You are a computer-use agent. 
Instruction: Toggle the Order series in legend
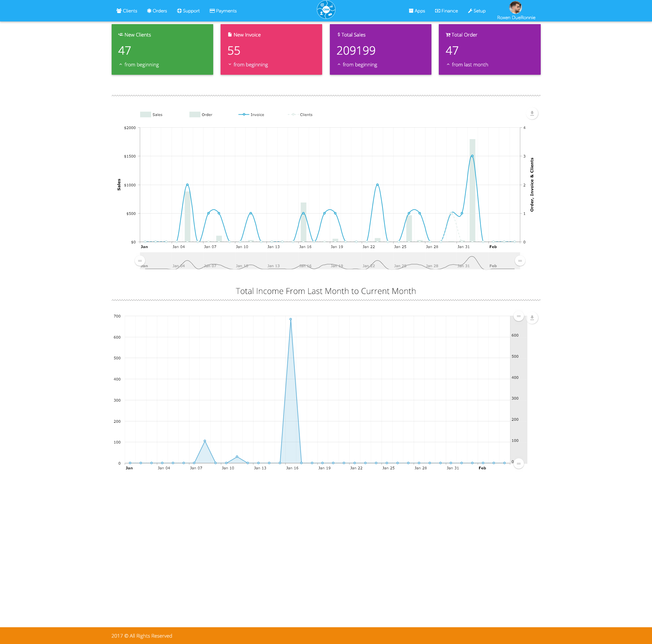pyautogui.click(x=201, y=115)
